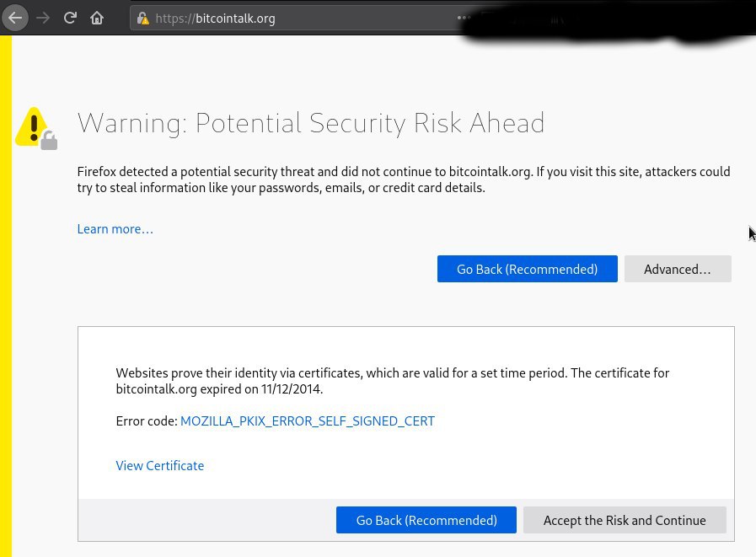
Task: Click the Warning: Potential Security Risk Ahead heading
Action: point(311,123)
